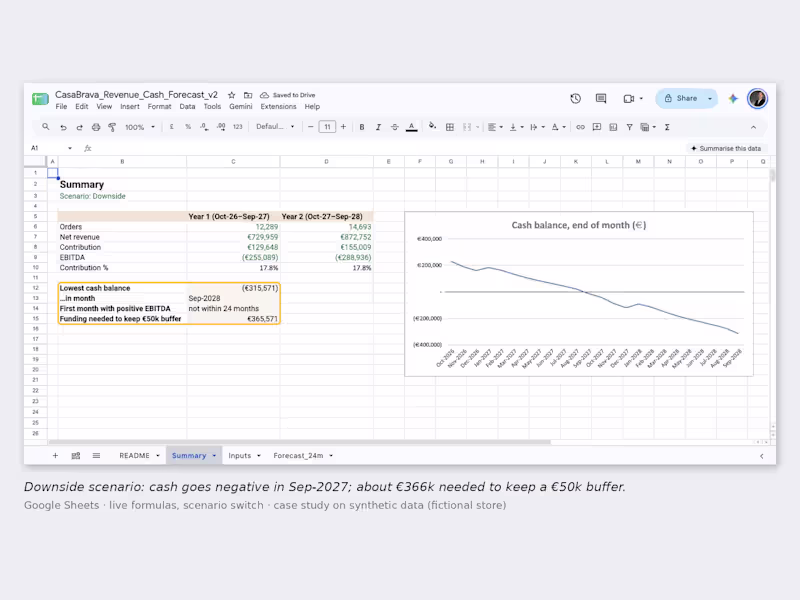Image resolution: width=800 pixels, height=600 pixels.
Task: Click the font size field showing 11
Action: (327, 127)
